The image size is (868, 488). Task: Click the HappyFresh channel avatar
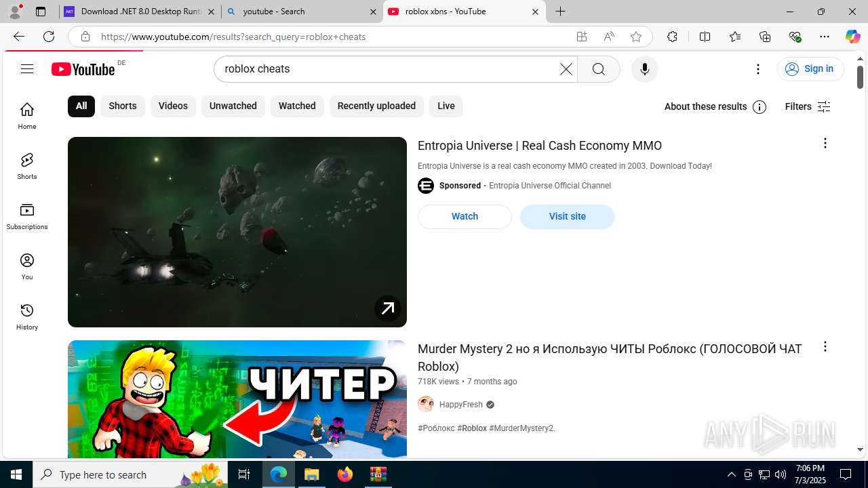(x=426, y=405)
